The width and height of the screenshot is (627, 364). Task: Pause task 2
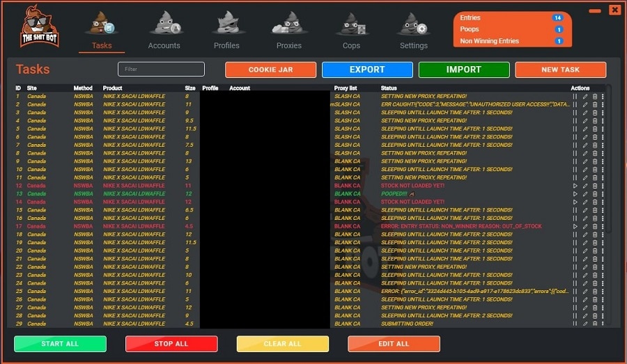pyautogui.click(x=575, y=104)
